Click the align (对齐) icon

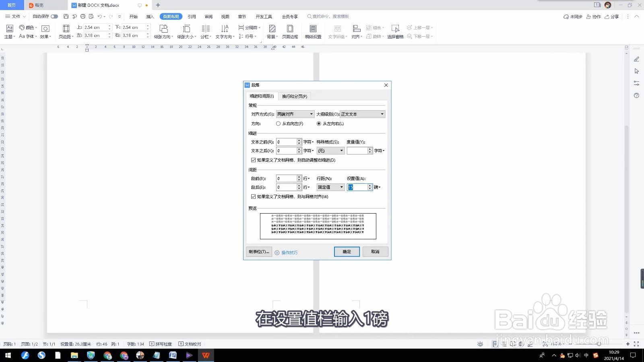(x=357, y=29)
